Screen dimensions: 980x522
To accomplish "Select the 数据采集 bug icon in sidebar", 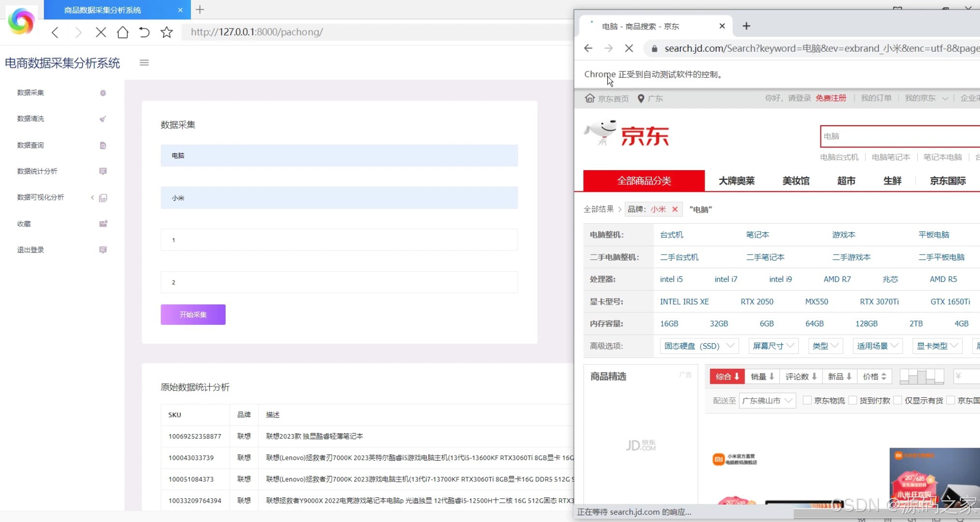I will [x=103, y=93].
